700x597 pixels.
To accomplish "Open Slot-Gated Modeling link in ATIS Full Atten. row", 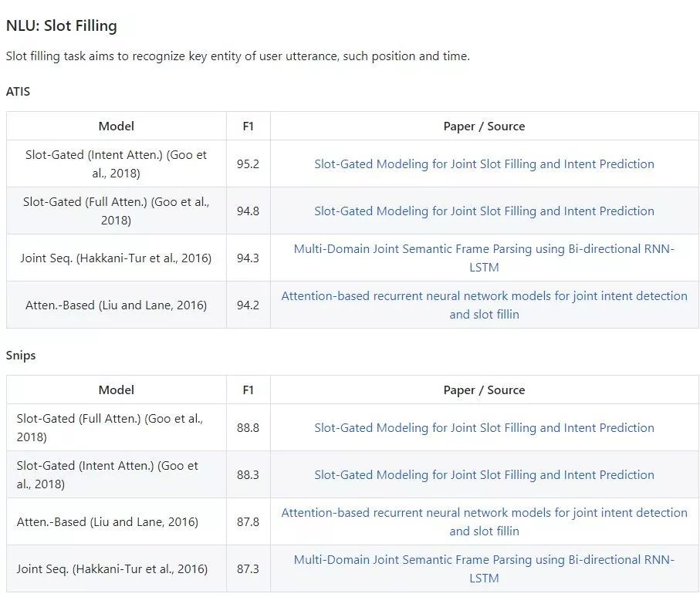I will click(484, 211).
